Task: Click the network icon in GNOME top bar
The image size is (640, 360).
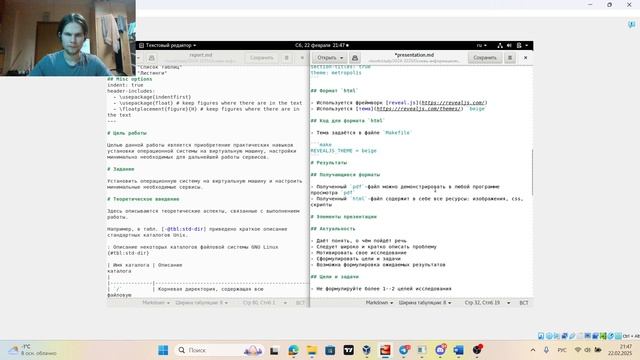Action: 500,45
